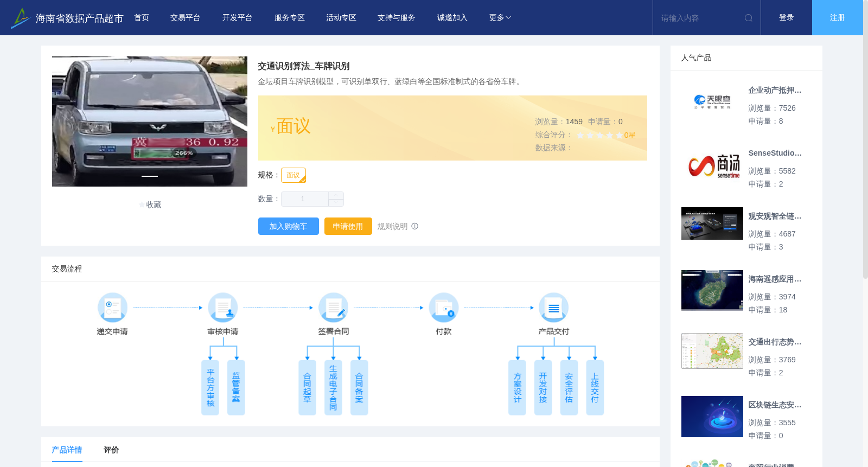Open 服务专区 navigation item
This screenshot has height=467, width=868.
290,18
